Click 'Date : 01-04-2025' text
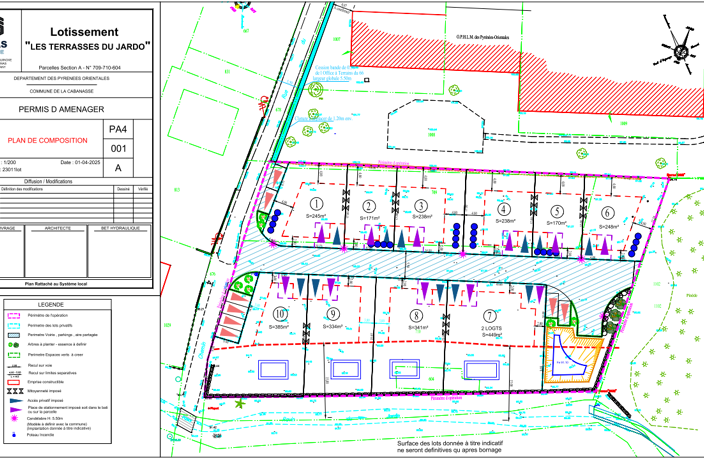Viewport: 704px width, 458px height. click(x=80, y=163)
